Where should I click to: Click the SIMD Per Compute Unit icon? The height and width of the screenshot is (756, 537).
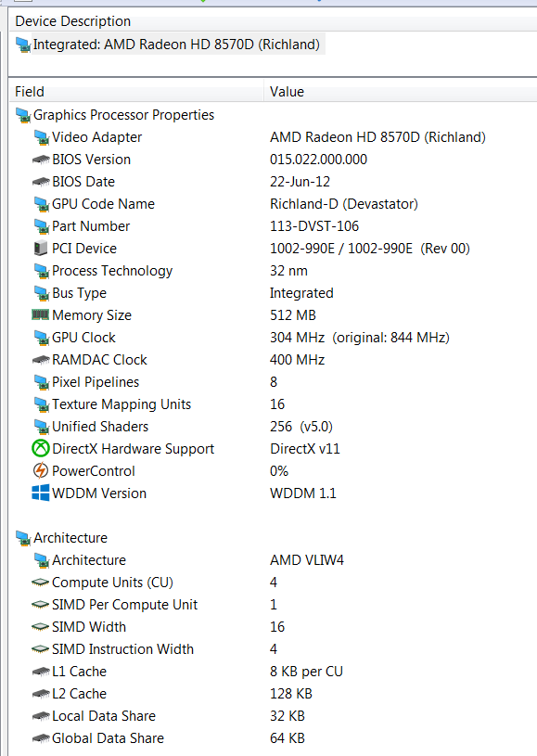[41, 605]
